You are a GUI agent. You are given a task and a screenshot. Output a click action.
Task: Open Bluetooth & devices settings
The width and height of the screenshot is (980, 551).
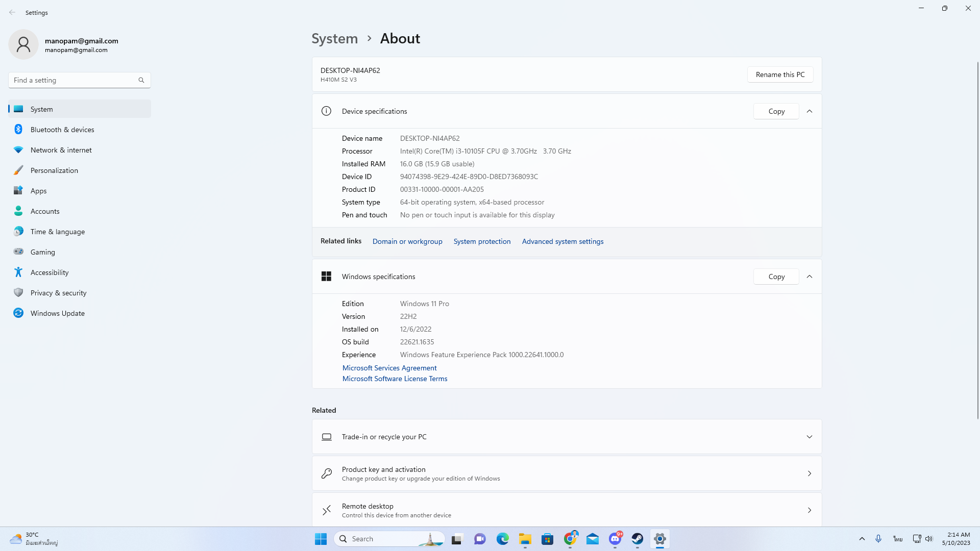(x=80, y=130)
